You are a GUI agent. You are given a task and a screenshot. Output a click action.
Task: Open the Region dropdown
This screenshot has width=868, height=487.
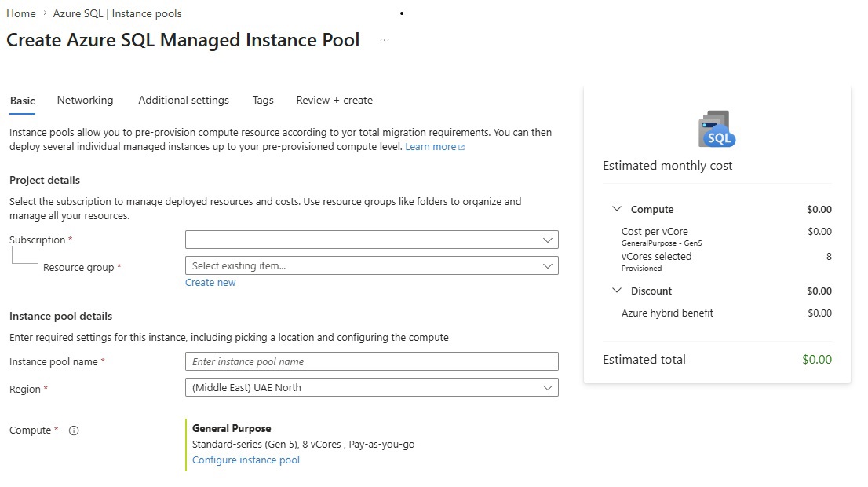372,388
